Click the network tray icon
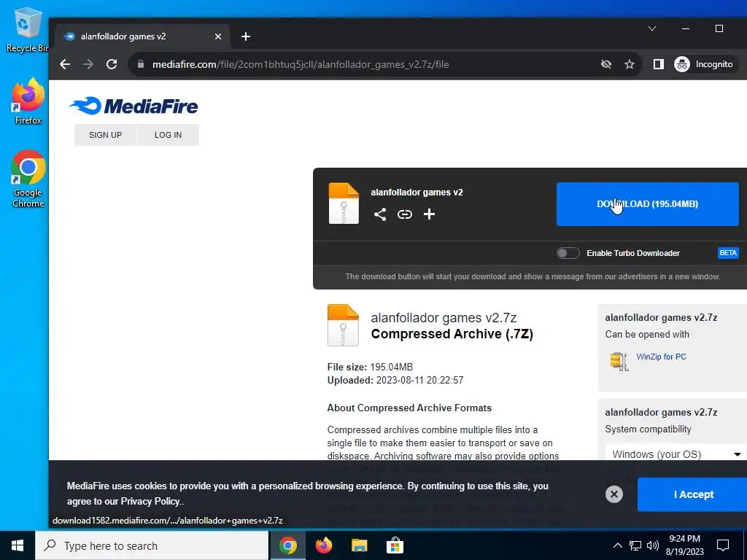The height and width of the screenshot is (560, 747). click(635, 545)
